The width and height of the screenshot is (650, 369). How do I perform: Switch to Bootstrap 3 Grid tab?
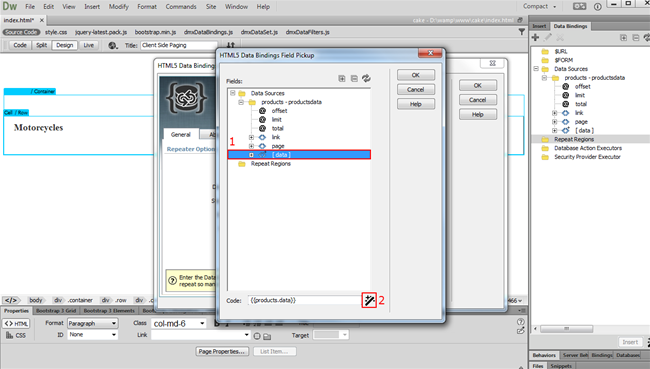tap(56, 311)
